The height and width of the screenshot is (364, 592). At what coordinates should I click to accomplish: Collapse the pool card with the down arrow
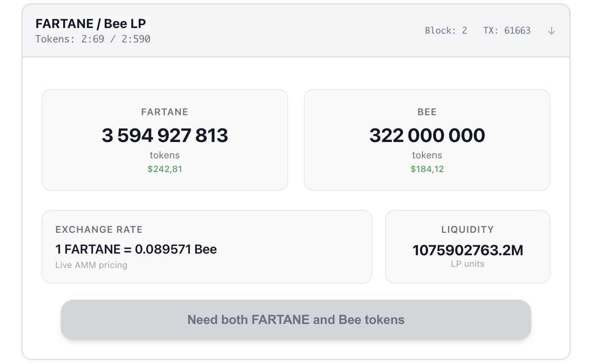pyautogui.click(x=552, y=31)
